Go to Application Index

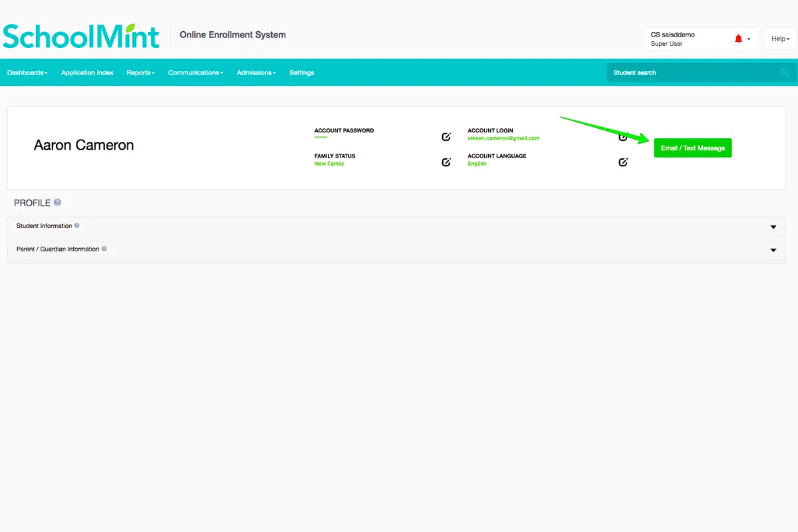[x=87, y=72]
